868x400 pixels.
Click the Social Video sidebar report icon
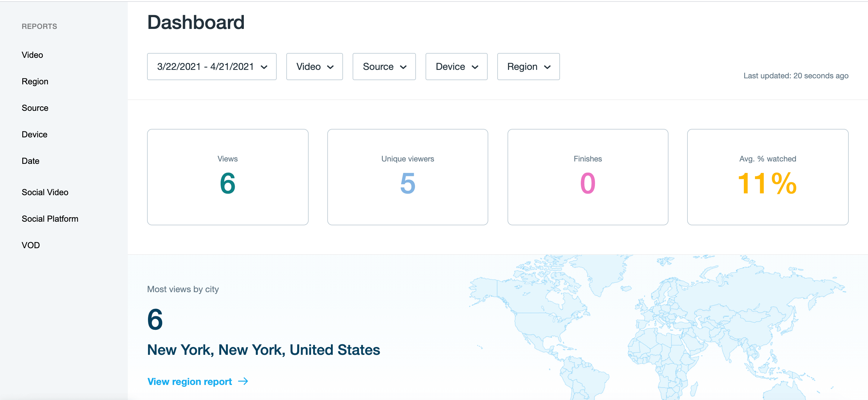click(x=45, y=192)
